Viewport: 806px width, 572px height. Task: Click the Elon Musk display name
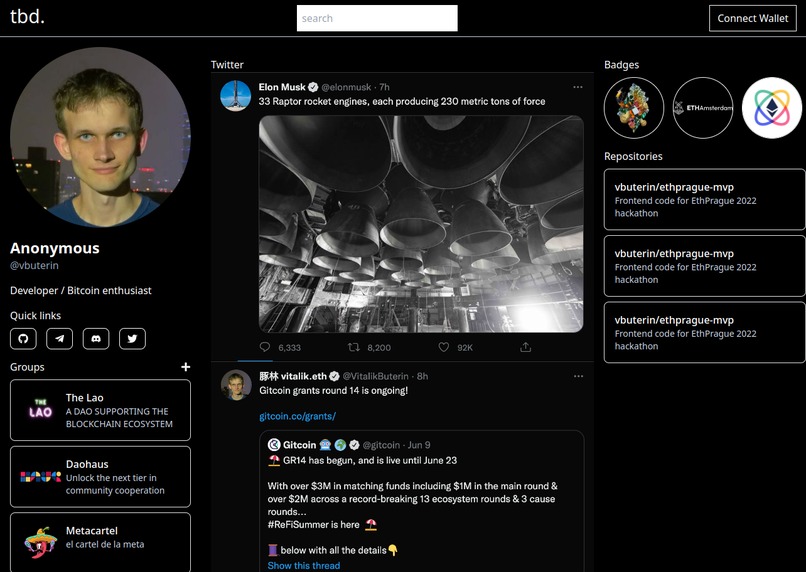click(282, 87)
